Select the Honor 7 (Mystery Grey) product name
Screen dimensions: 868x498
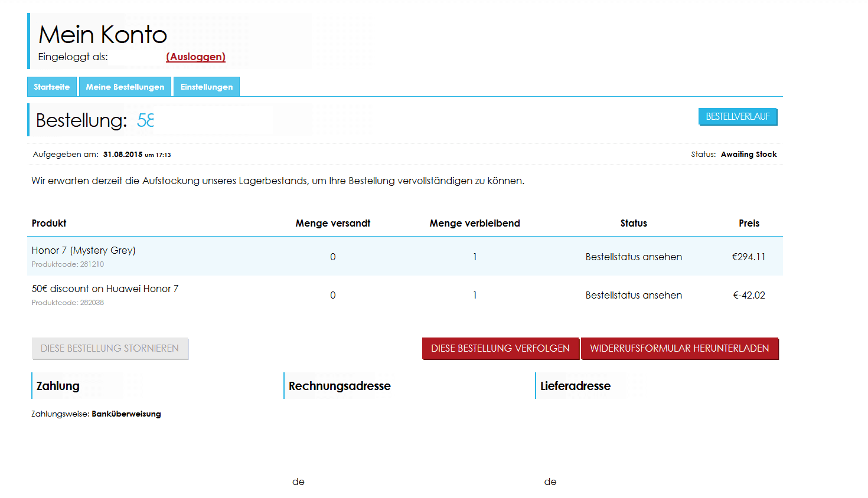click(83, 250)
